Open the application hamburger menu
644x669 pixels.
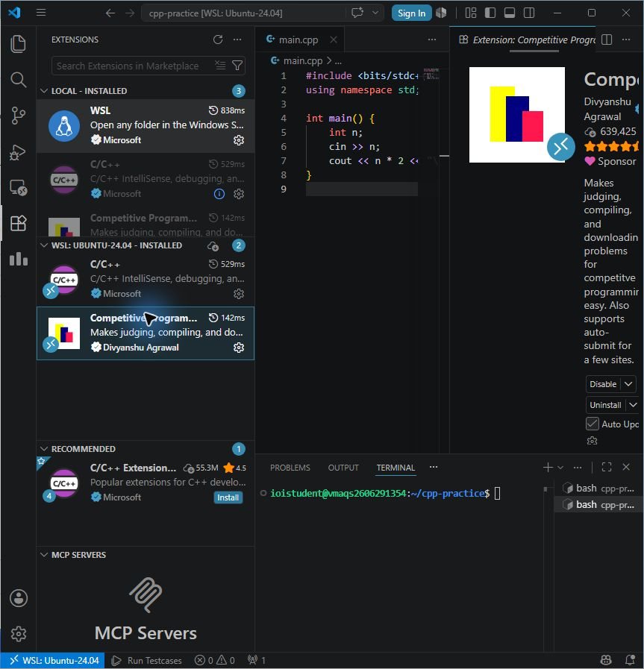pos(41,13)
